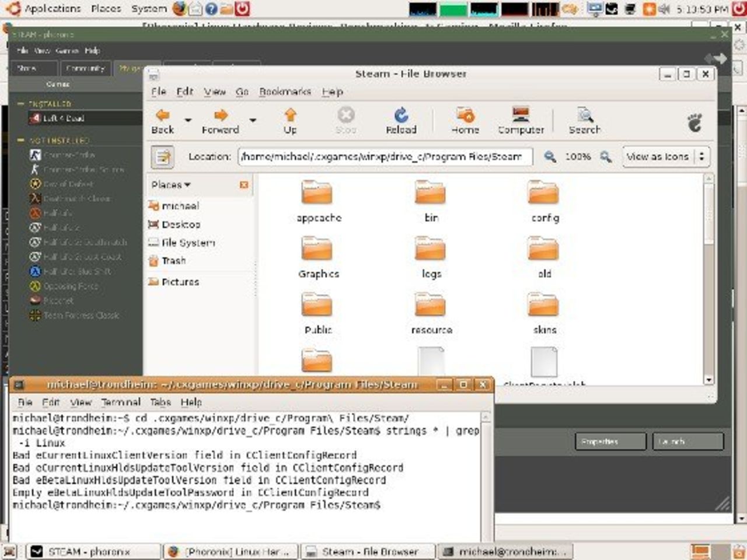Expand the Places sidebar dropdown
The image size is (747, 560).
pyautogui.click(x=171, y=185)
